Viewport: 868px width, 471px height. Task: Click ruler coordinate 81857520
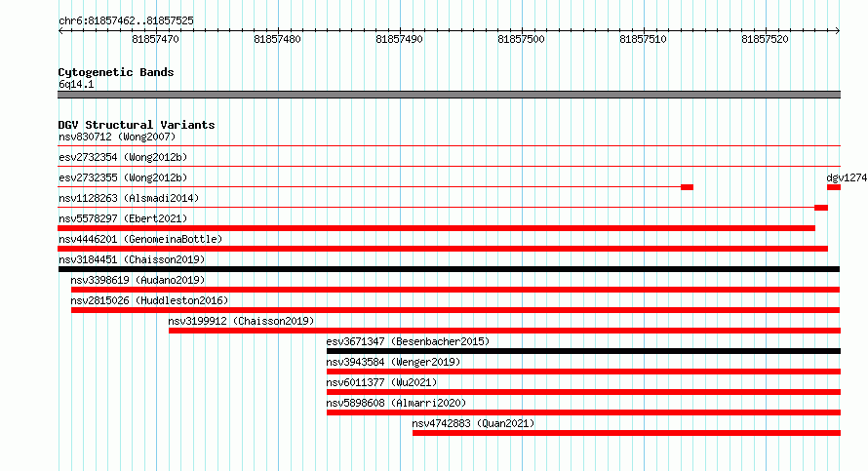tap(765, 39)
